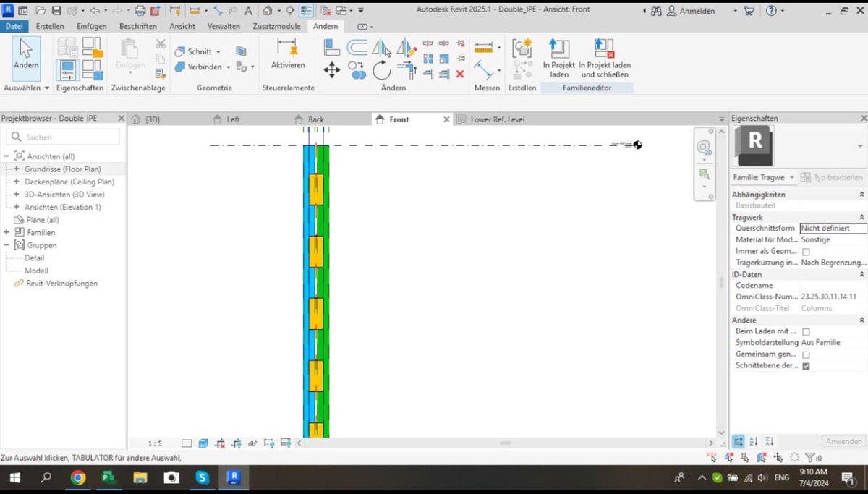The height and width of the screenshot is (494, 868).
Task: Toggle the Immer als Geom... checkbox
Action: point(806,252)
